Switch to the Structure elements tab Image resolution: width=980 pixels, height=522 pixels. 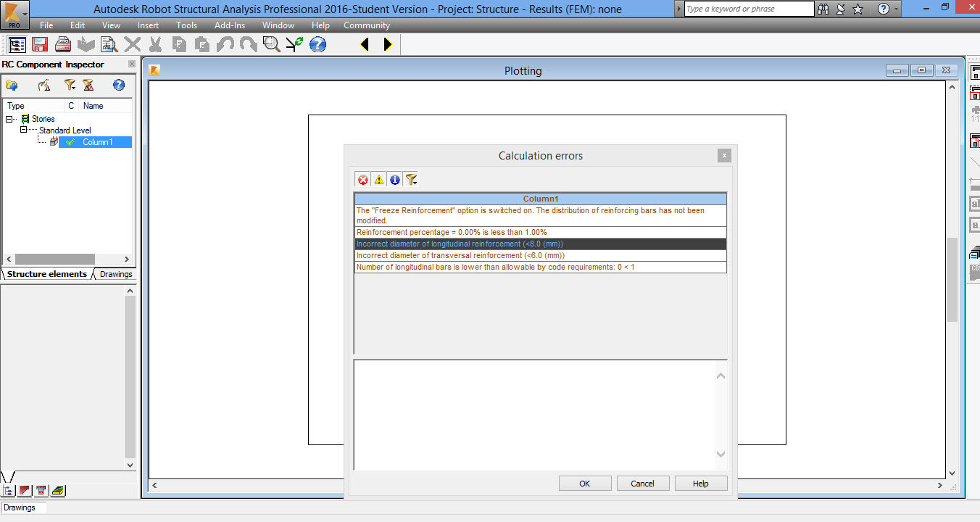point(45,274)
